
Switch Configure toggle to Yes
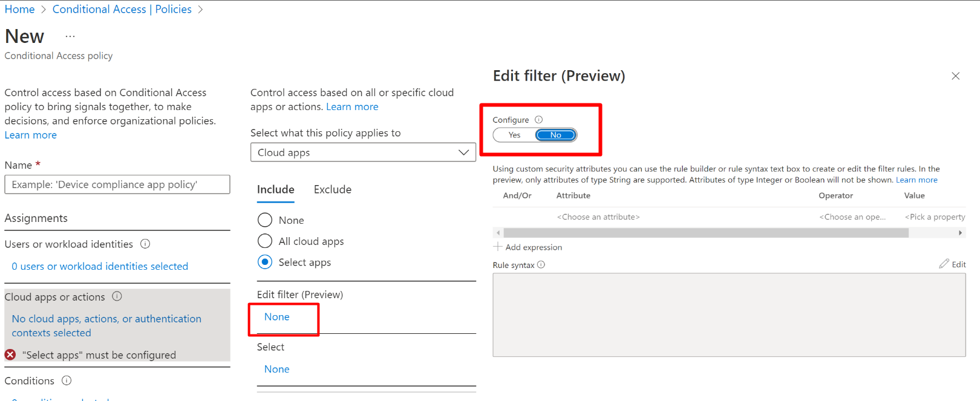point(514,135)
